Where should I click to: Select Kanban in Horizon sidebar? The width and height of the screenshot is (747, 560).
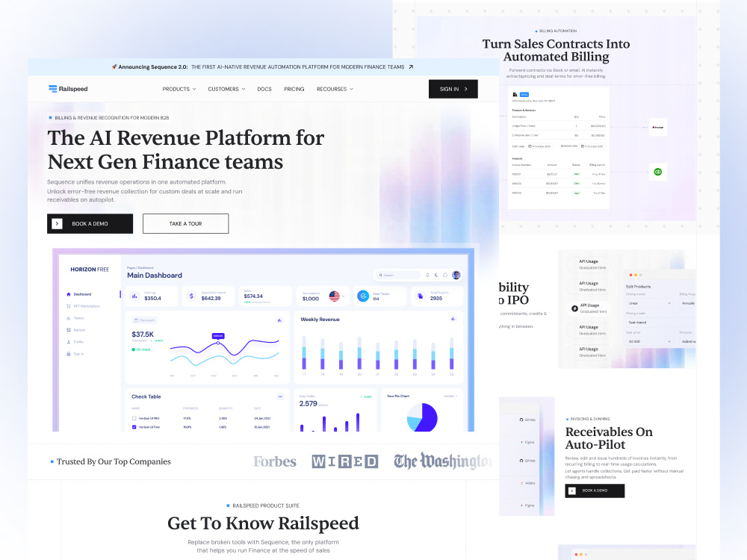point(76,330)
